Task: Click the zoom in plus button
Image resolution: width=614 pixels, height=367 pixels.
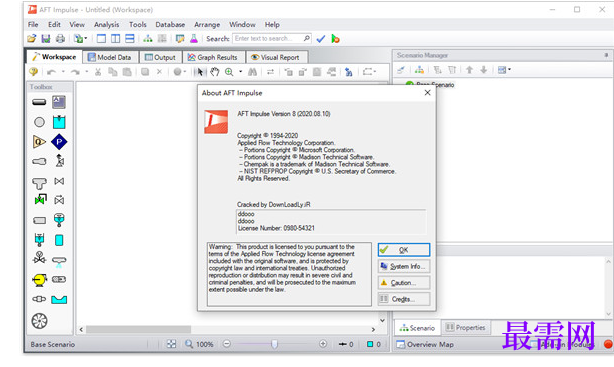Action: click(x=323, y=344)
